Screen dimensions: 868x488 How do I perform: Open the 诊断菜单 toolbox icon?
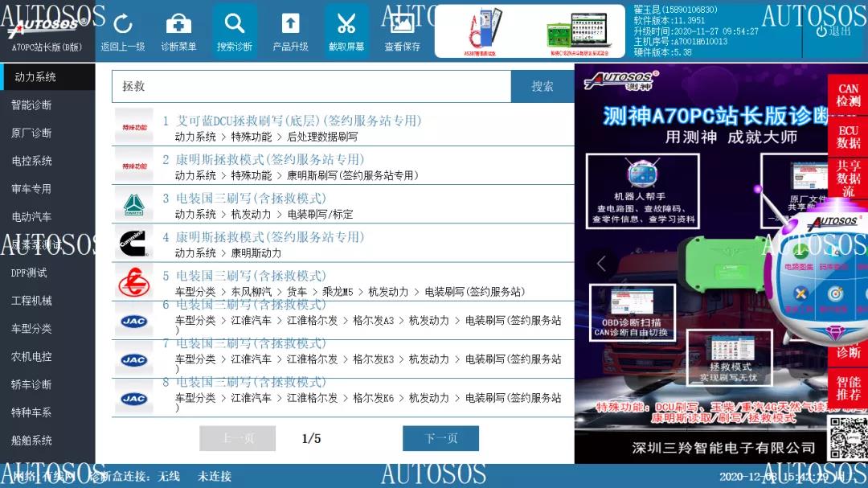pos(178,31)
